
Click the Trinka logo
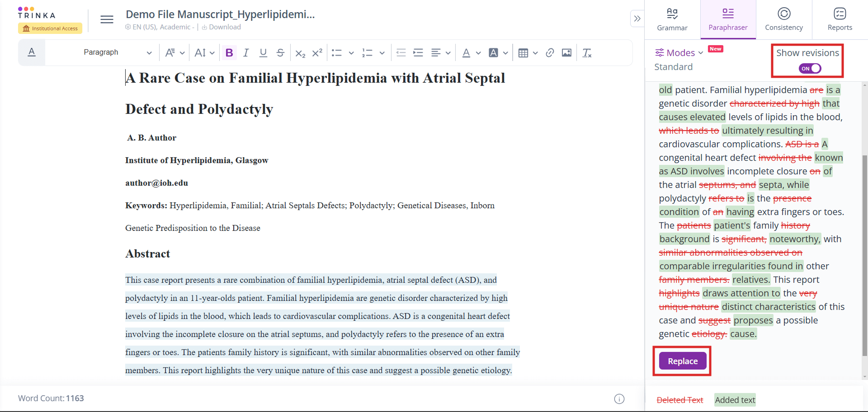click(37, 13)
